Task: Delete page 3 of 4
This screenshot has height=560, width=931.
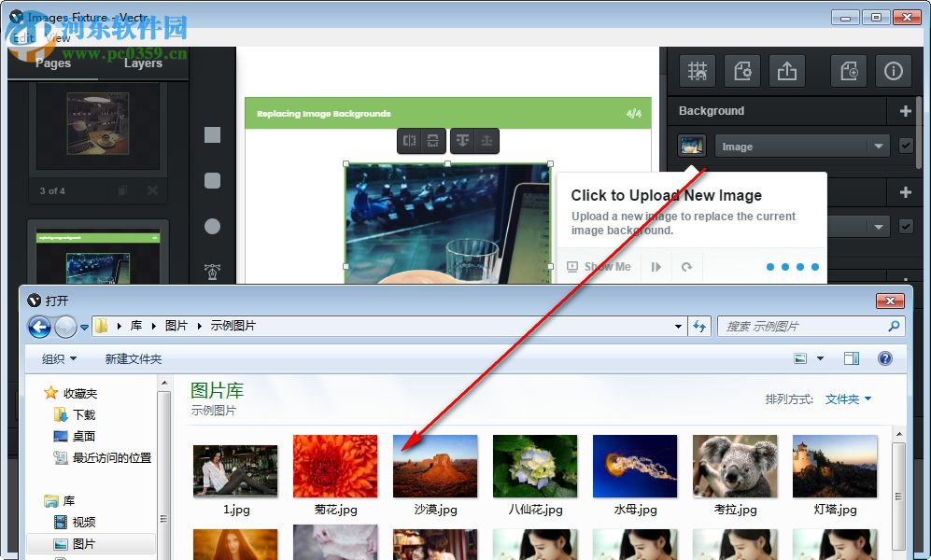Action: (152, 190)
